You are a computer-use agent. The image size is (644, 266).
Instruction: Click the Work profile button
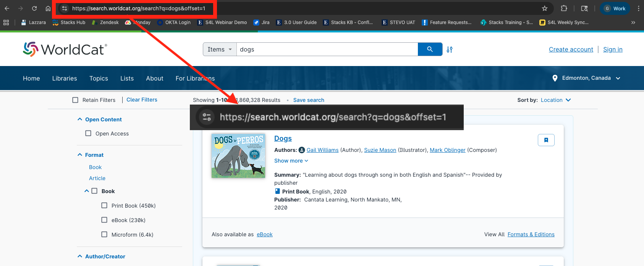point(615,8)
